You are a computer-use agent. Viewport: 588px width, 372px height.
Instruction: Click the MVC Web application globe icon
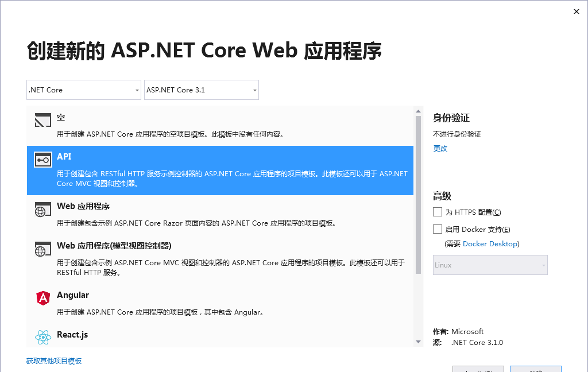(x=42, y=249)
